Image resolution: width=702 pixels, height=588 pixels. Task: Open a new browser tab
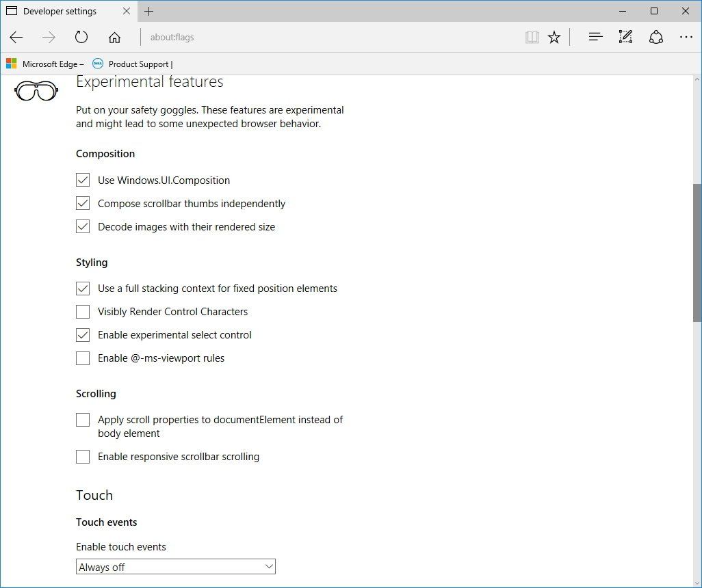(149, 11)
